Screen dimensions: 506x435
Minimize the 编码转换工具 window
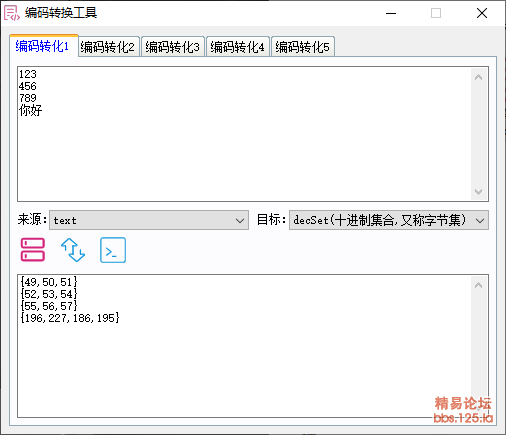point(391,13)
